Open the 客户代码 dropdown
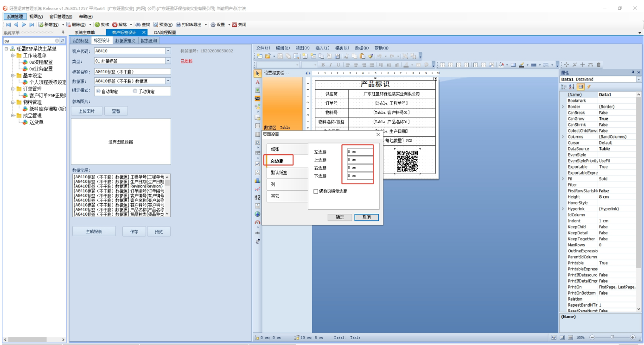Image resolution: width=644 pixels, height=345 pixels. point(168,51)
